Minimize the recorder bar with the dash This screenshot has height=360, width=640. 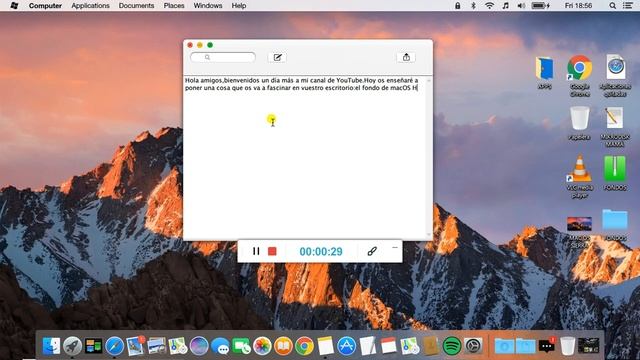pos(395,247)
